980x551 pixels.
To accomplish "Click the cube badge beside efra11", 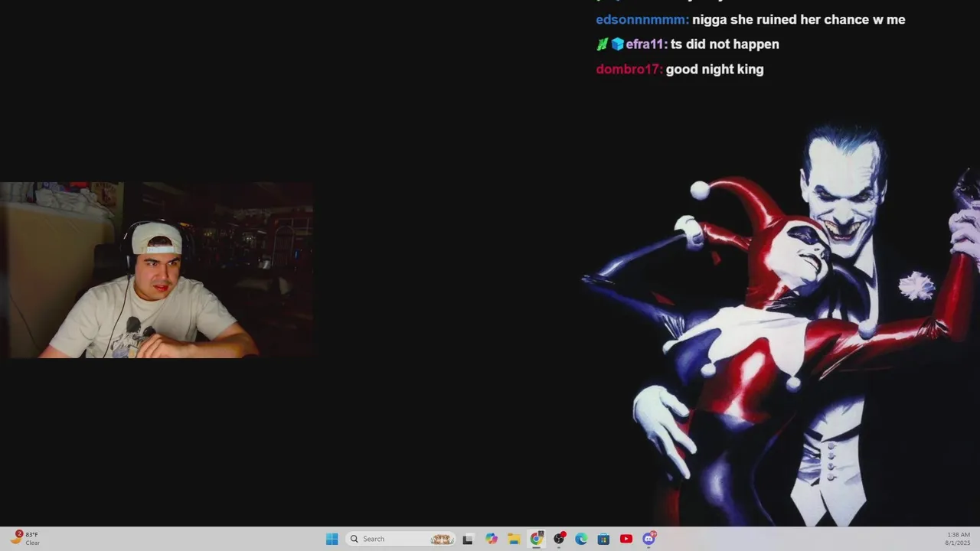I will pyautogui.click(x=618, y=44).
